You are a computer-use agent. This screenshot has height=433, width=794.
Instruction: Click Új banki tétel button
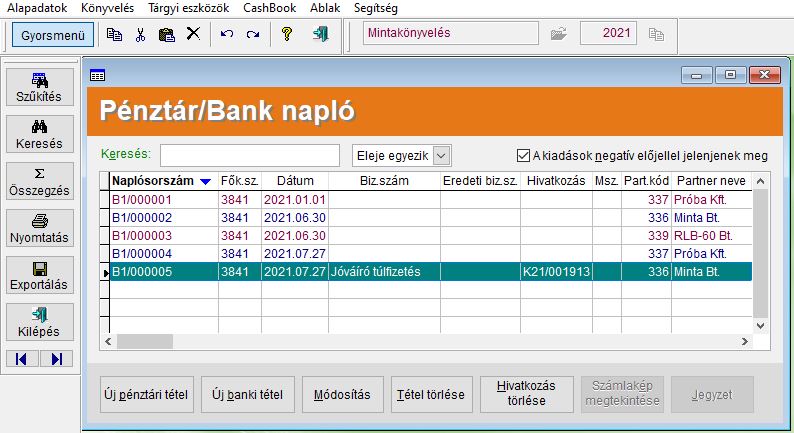[248, 395]
